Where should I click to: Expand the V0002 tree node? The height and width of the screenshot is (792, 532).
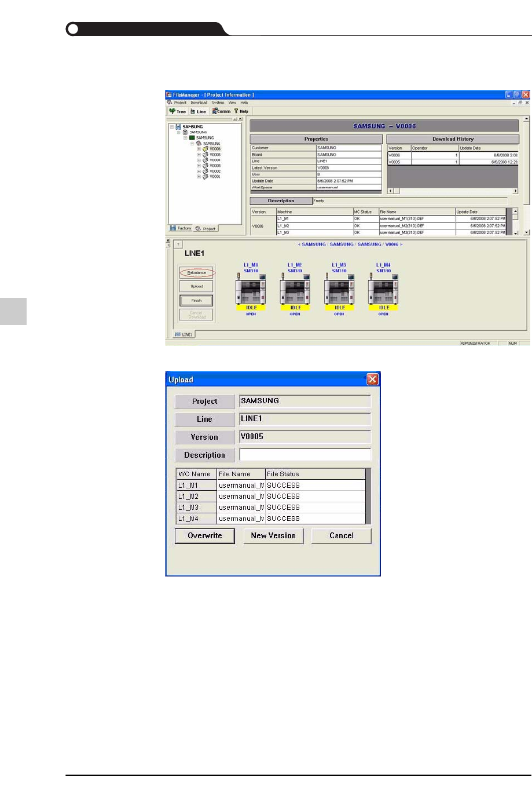click(x=199, y=171)
